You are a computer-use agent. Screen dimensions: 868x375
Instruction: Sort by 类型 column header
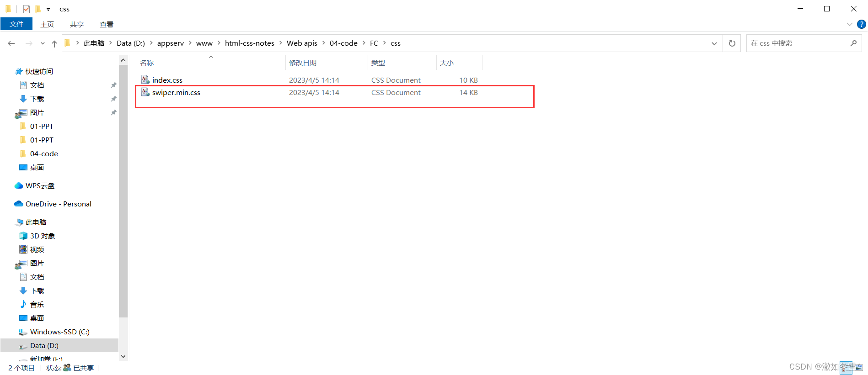[378, 63]
